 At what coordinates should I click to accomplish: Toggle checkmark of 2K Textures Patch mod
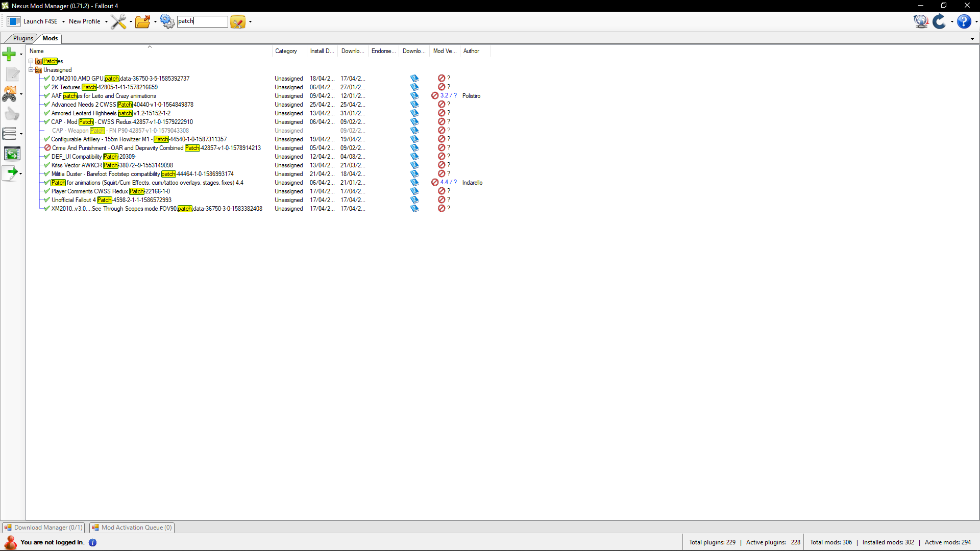47,87
